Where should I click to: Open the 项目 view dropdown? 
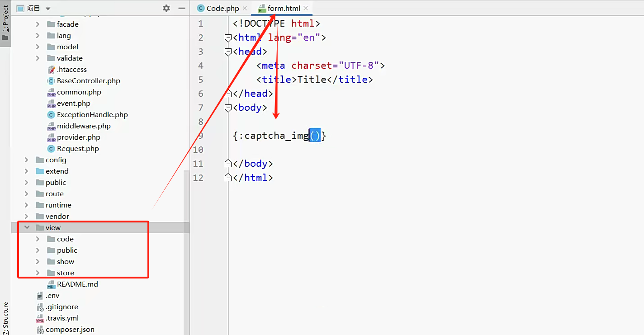(47, 8)
